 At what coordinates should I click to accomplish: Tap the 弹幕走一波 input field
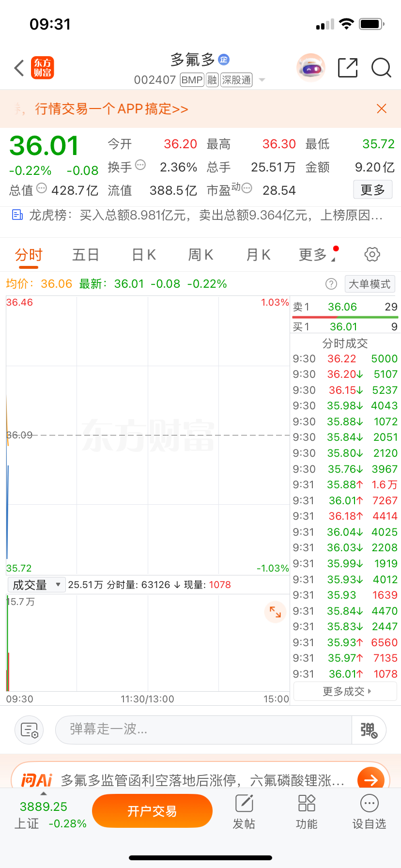click(x=203, y=729)
